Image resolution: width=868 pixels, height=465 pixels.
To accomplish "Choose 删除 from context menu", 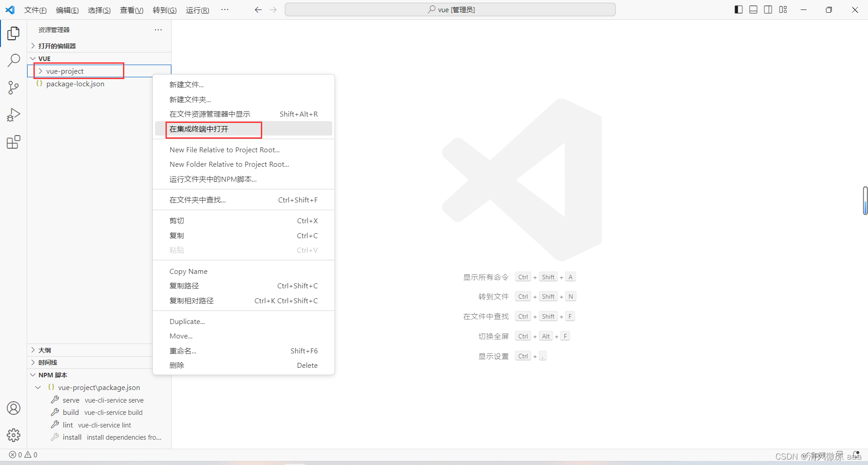I will pyautogui.click(x=244, y=365).
